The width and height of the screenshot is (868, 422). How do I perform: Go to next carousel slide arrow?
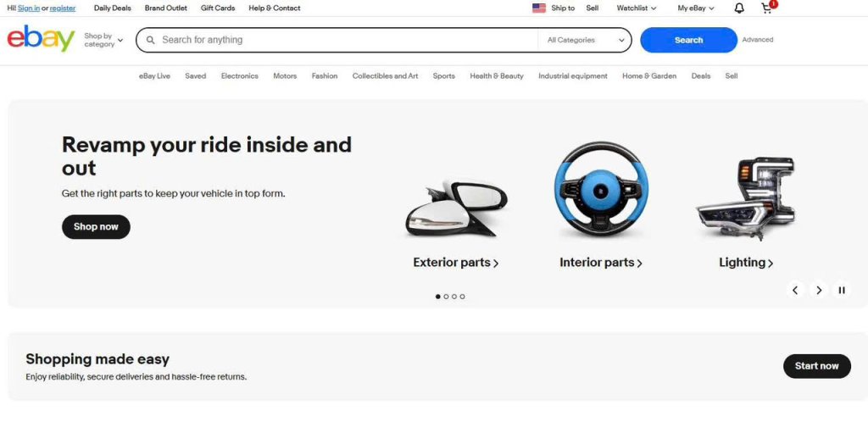pyautogui.click(x=819, y=290)
